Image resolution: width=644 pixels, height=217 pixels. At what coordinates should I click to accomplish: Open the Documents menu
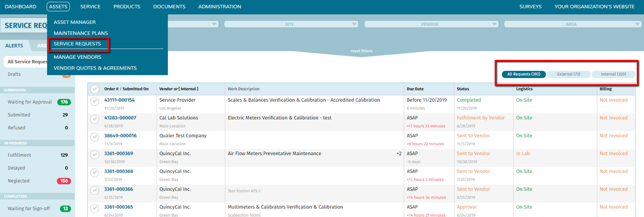[x=169, y=6]
